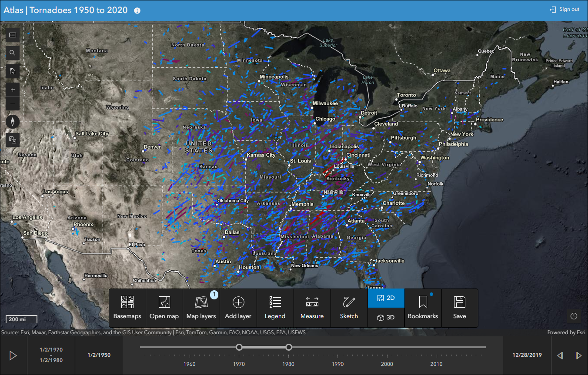The height and width of the screenshot is (375, 588).
Task: Click the Los Angeles label on the map
Action: pyautogui.click(x=27, y=217)
